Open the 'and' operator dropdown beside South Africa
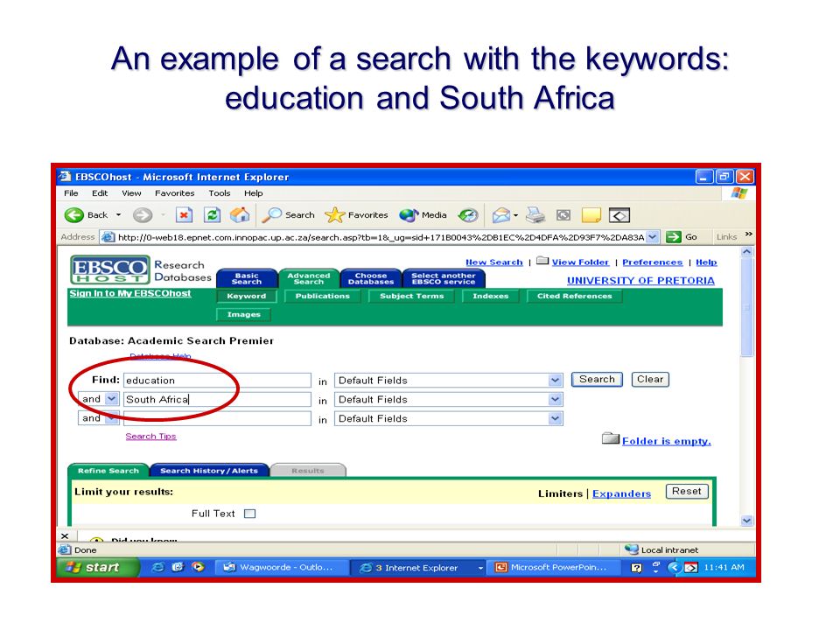The width and height of the screenshot is (840, 630). coord(111,399)
